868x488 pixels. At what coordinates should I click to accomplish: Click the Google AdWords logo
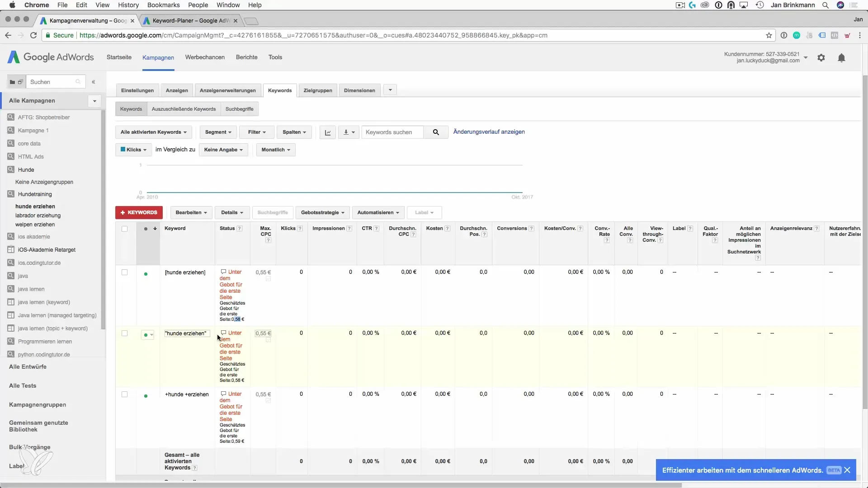click(51, 57)
